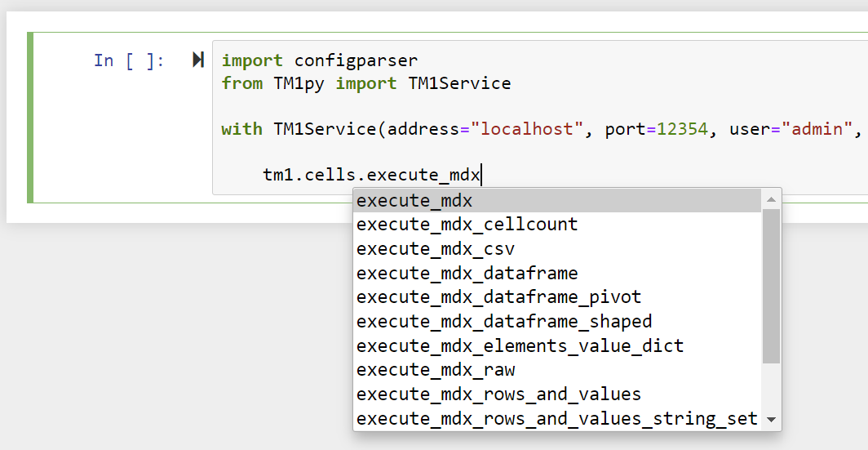This screenshot has width=868, height=450.
Task: Select execute_mdx_rows_and_values_string_set suggestion
Action: [557, 418]
